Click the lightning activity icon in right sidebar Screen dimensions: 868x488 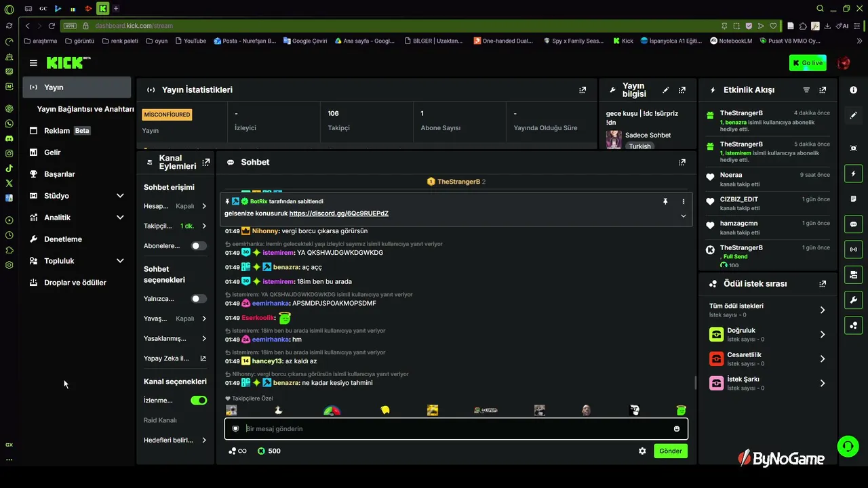[853, 174]
